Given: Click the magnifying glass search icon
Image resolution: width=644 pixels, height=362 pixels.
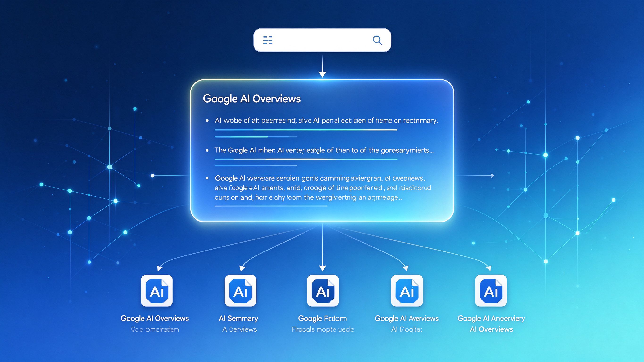Looking at the screenshot, I should click(377, 40).
